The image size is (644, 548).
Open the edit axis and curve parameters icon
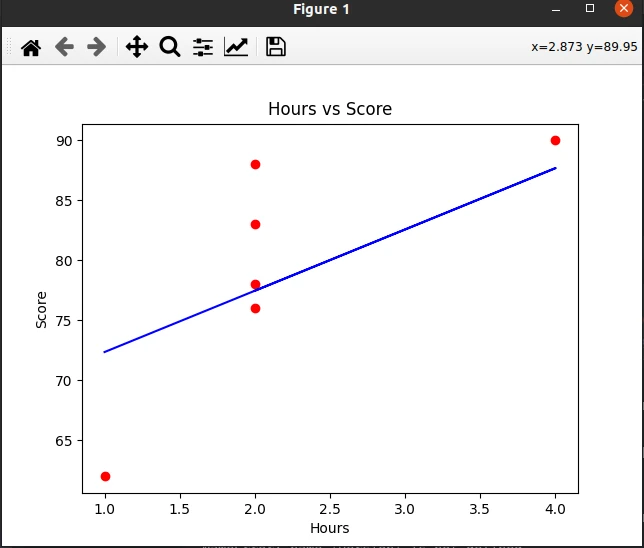point(236,47)
